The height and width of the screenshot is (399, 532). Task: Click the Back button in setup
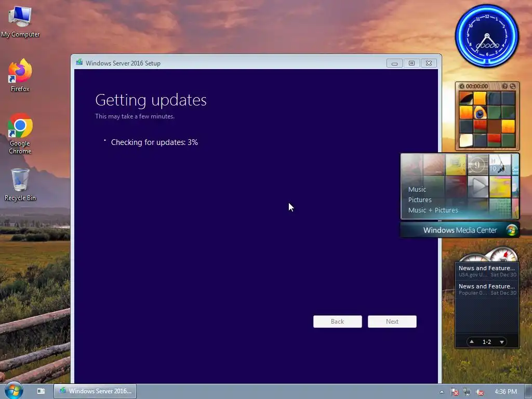[337, 321]
